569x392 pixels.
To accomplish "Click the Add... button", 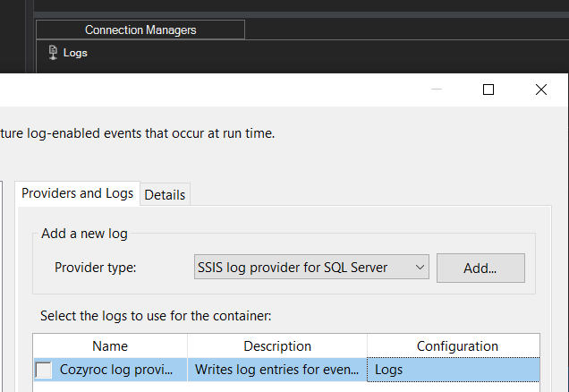I will point(480,268).
